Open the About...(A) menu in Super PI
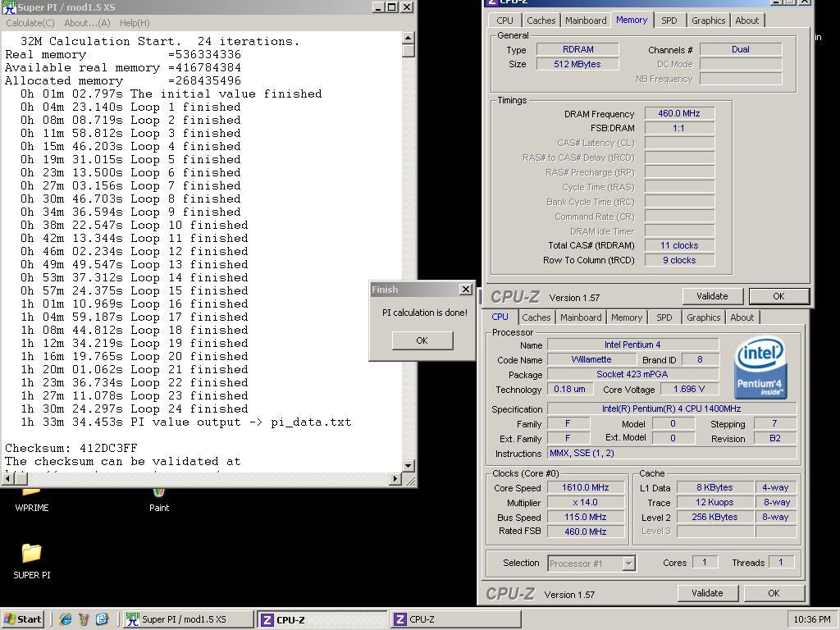840x630 pixels. pyautogui.click(x=87, y=23)
